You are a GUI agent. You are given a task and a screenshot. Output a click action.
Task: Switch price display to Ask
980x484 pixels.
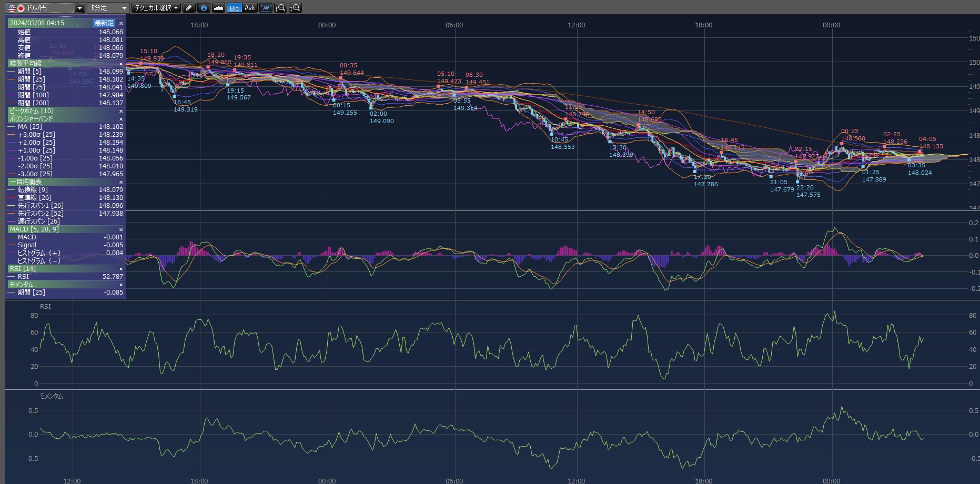pyautogui.click(x=249, y=8)
